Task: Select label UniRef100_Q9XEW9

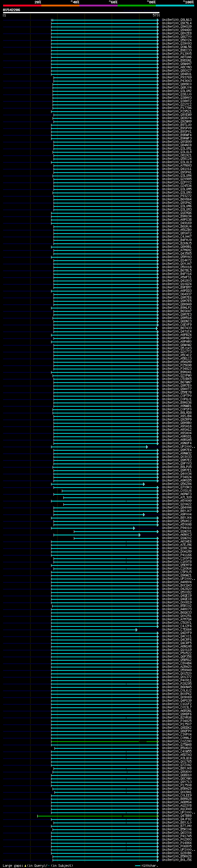Action: point(177,115)
